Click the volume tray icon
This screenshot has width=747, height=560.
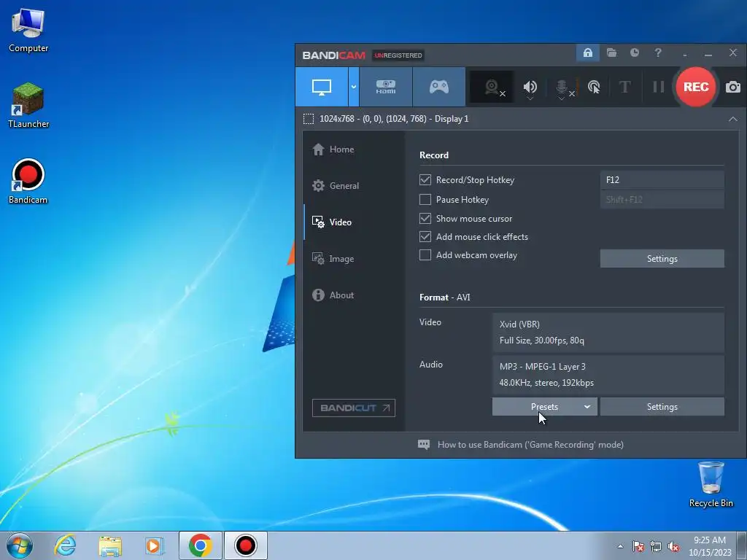tap(673, 546)
